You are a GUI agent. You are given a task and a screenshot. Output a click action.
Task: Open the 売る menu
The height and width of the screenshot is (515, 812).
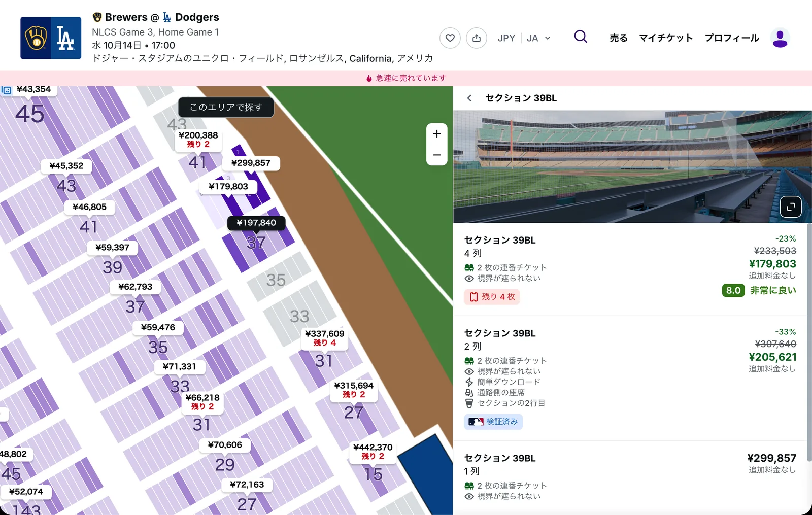coord(619,38)
